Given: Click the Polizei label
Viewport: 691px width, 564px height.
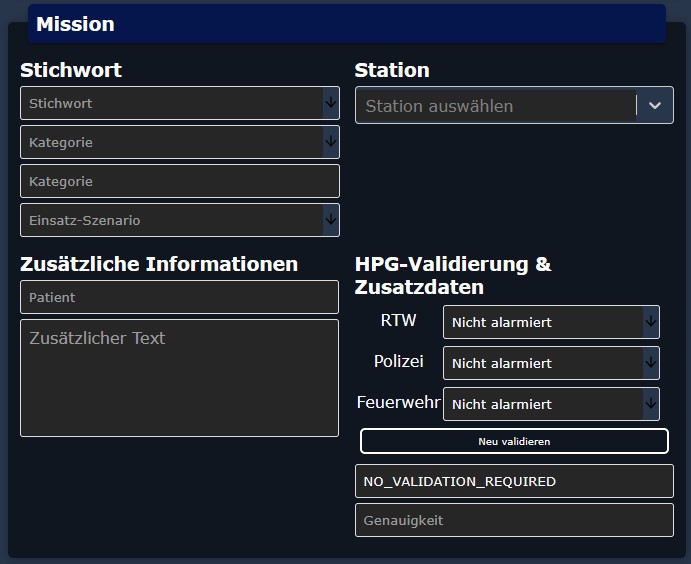Looking at the screenshot, I should 398,361.
